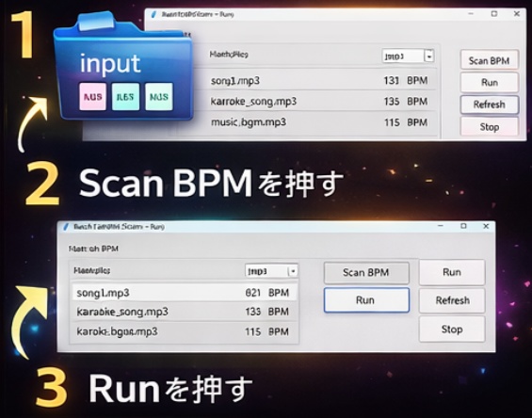Close the lower window

pyautogui.click(x=486, y=226)
